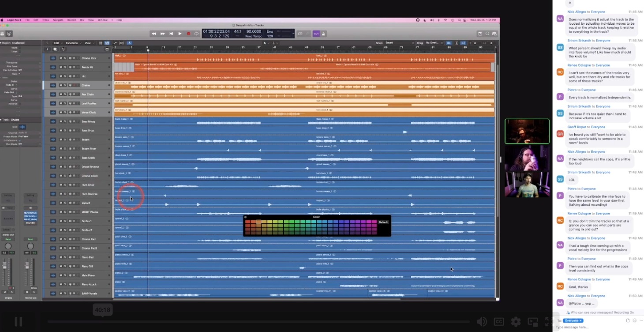The height and width of the screenshot is (332, 644).
Task: Open the Apple menu
Action: tap(1, 20)
